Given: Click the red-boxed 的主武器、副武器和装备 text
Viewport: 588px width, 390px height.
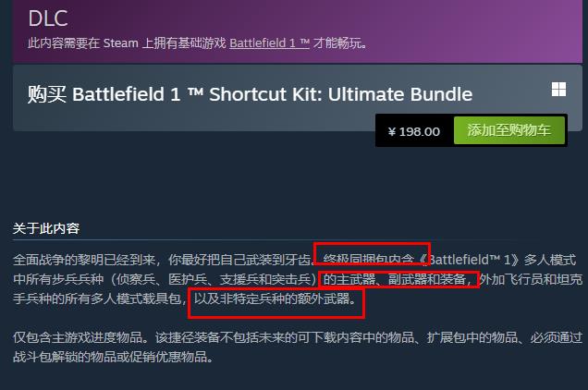Looking at the screenshot, I should (x=398, y=279).
